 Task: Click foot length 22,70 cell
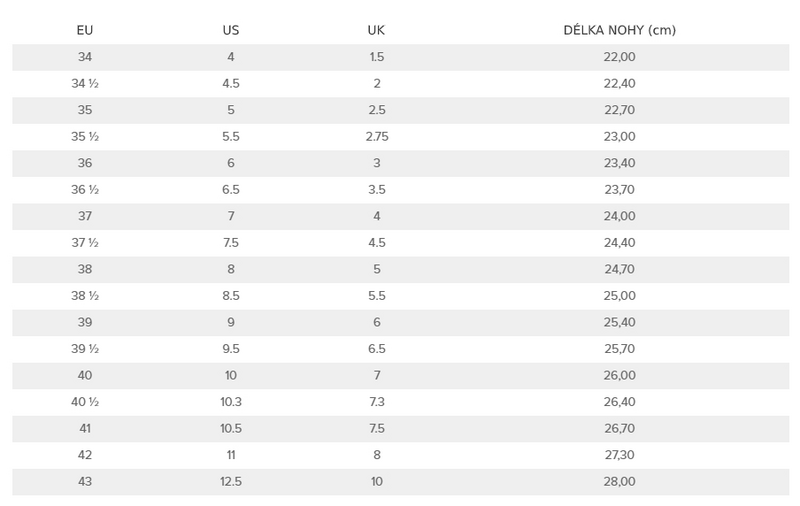click(619, 110)
